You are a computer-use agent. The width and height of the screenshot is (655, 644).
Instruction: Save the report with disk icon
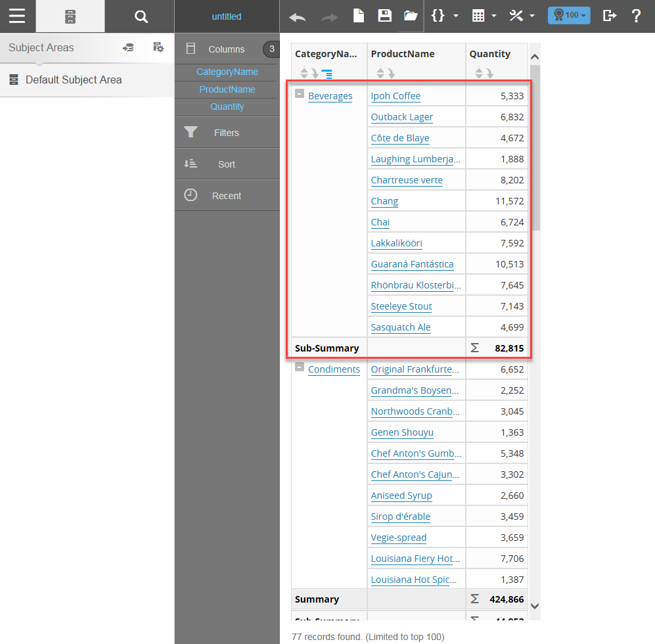[385, 16]
